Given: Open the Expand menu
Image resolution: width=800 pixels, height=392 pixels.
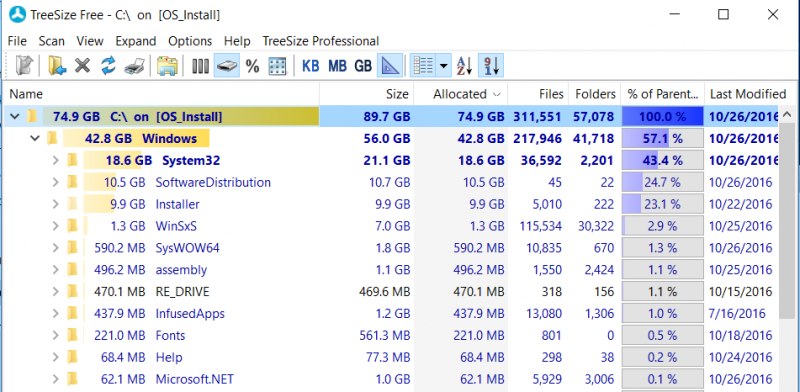Looking at the screenshot, I should (x=136, y=41).
